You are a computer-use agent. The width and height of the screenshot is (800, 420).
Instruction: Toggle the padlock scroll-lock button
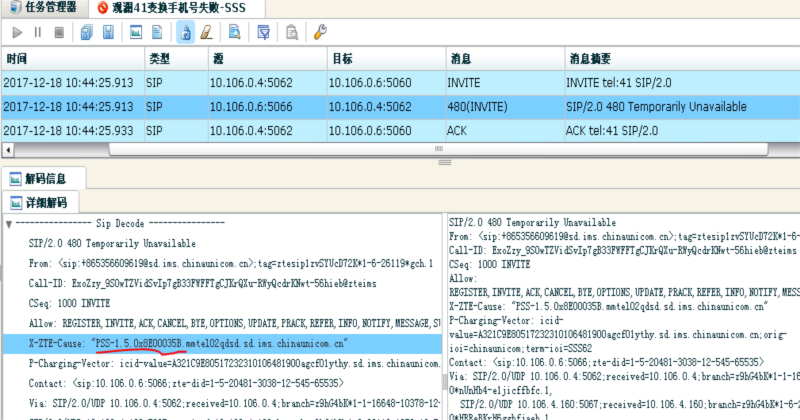point(185,32)
